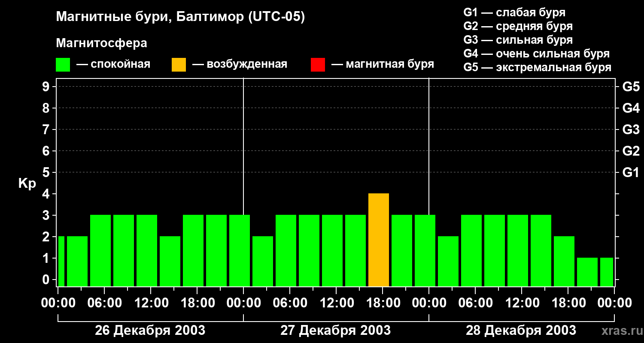Click the narrow first green bar at chart start
Screen dimensions: 644x343
61,261
